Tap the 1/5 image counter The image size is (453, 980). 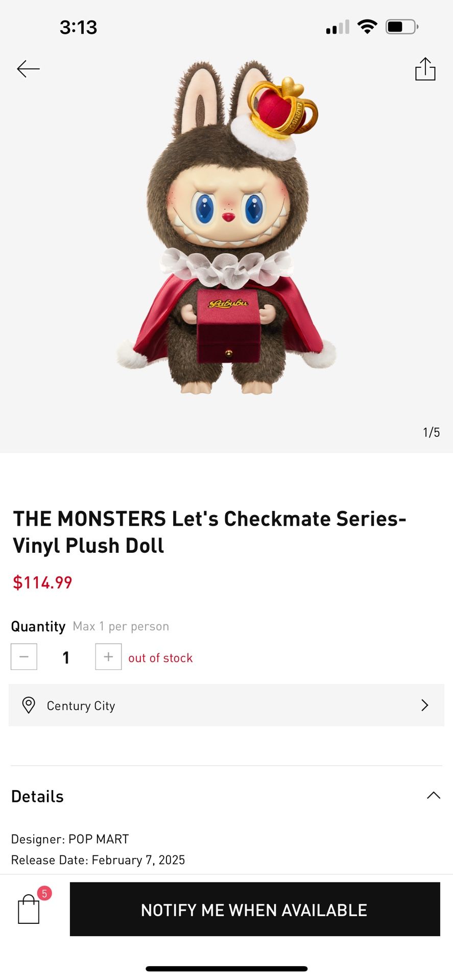pyautogui.click(x=431, y=432)
